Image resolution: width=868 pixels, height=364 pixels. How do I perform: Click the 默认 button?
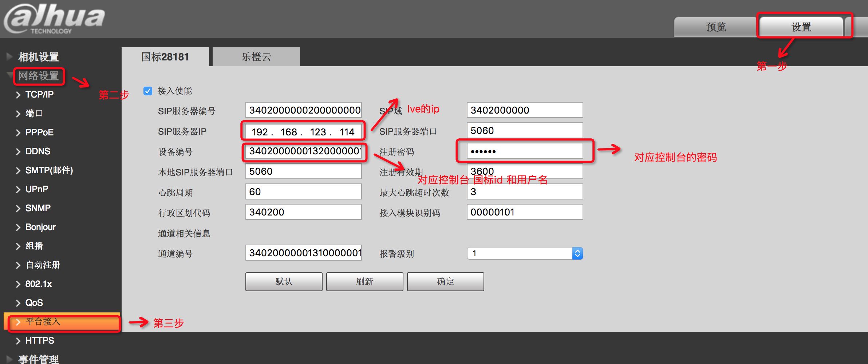[284, 282]
